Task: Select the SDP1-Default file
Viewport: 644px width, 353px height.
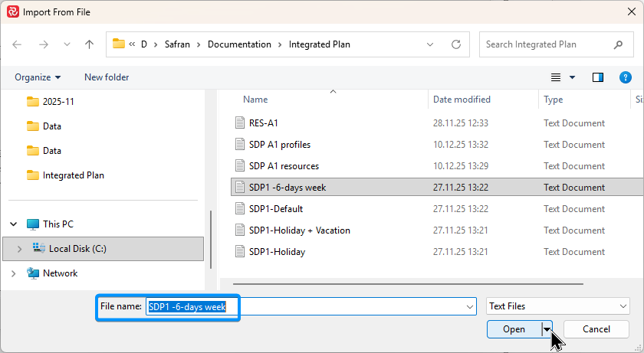Action: [276, 209]
